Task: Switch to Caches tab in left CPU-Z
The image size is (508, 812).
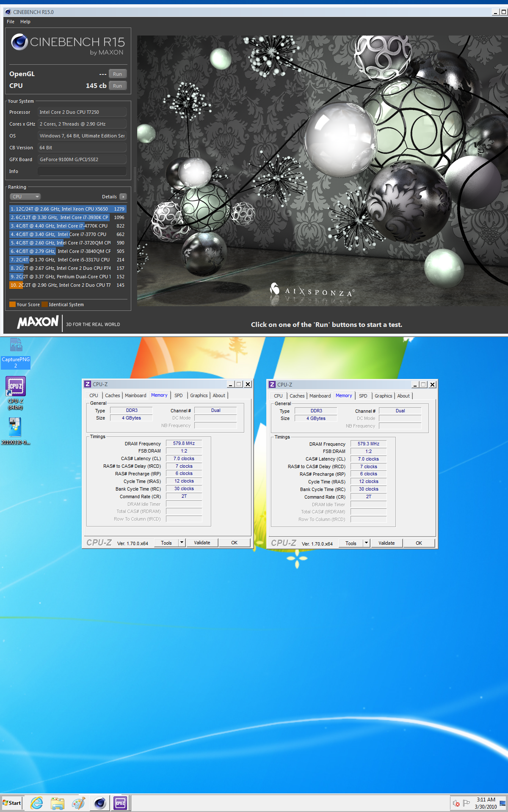Action: point(113,395)
